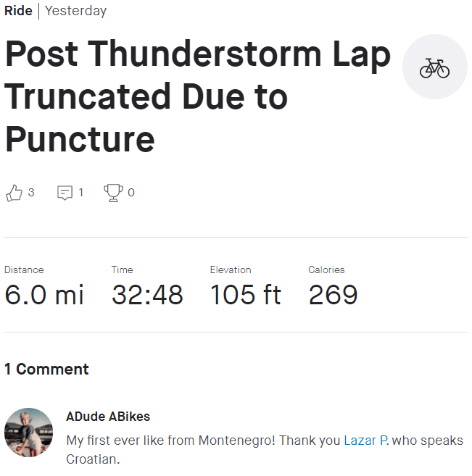Click the "Yesterday" date text
The height and width of the screenshot is (476, 472).
tap(75, 11)
